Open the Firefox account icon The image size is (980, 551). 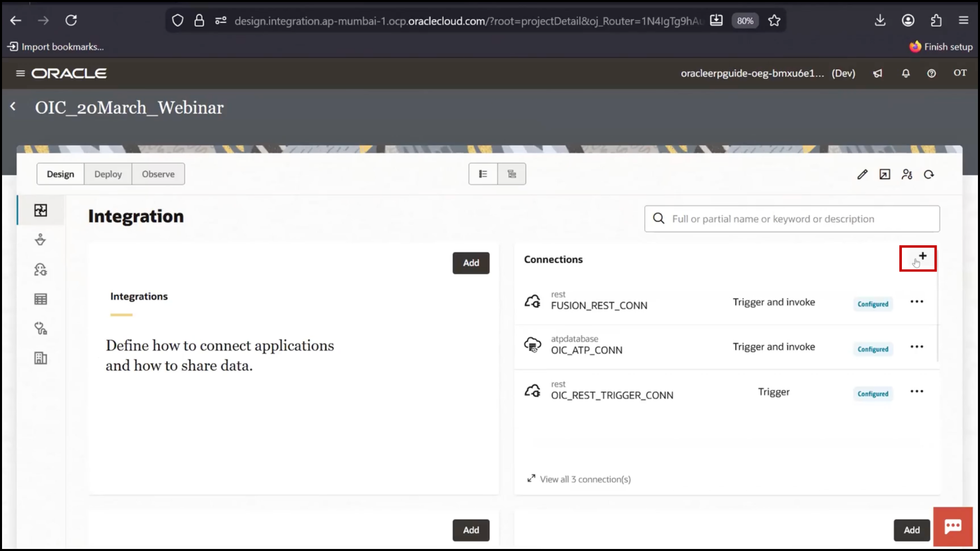[908, 20]
